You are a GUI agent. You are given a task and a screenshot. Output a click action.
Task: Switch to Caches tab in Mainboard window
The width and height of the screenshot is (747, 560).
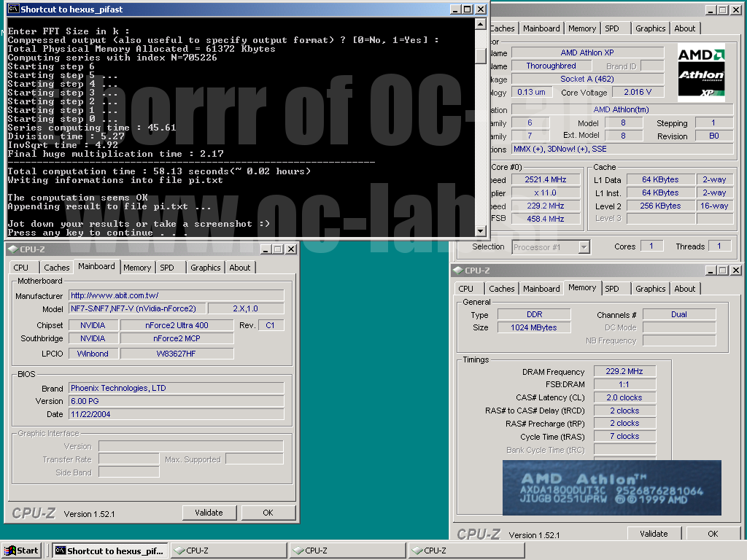[x=57, y=268]
